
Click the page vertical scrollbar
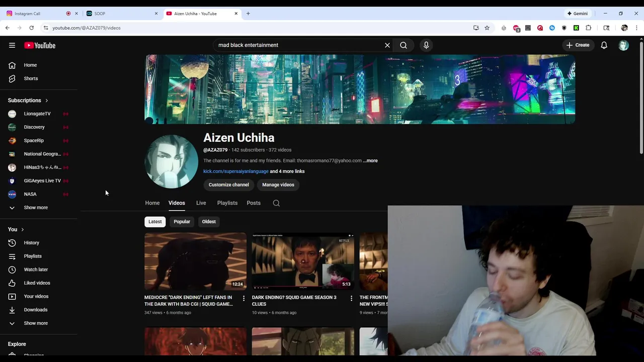(x=641, y=98)
